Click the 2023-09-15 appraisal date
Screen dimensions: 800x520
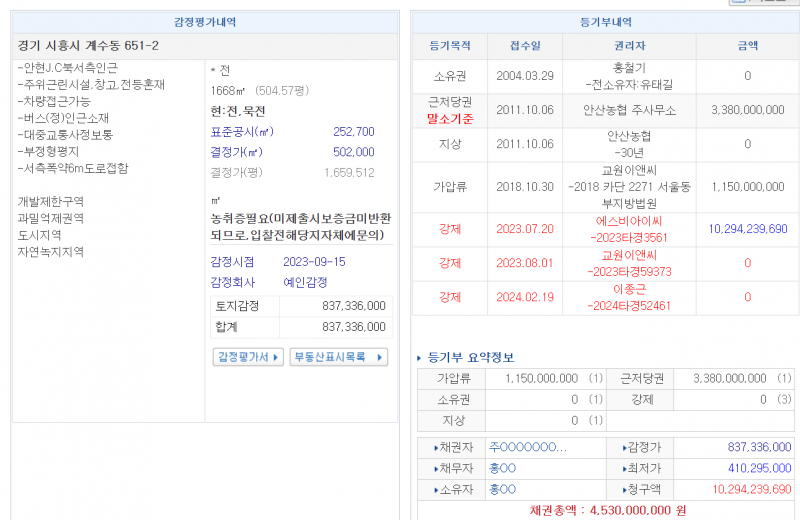(x=314, y=261)
